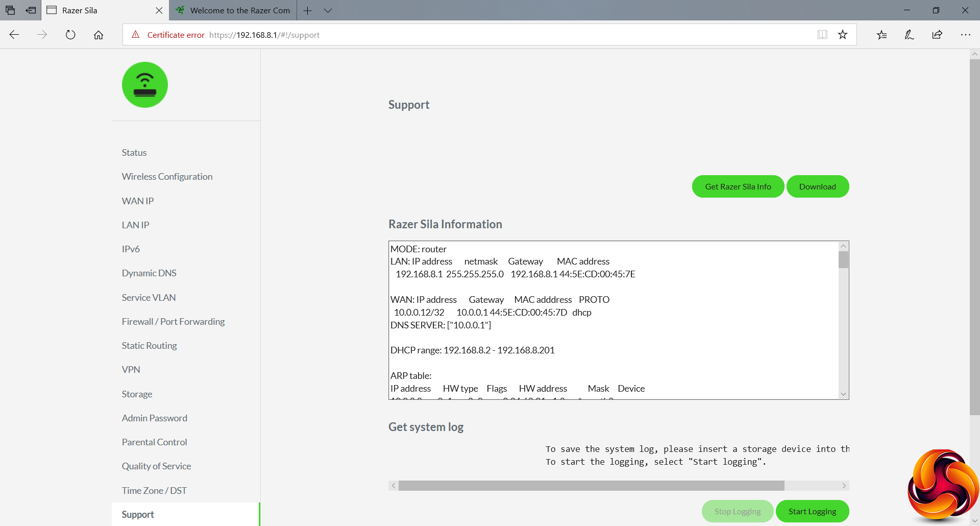The height and width of the screenshot is (526, 980).
Task: Click the "Razer Sila Information" heading
Action: pos(445,224)
